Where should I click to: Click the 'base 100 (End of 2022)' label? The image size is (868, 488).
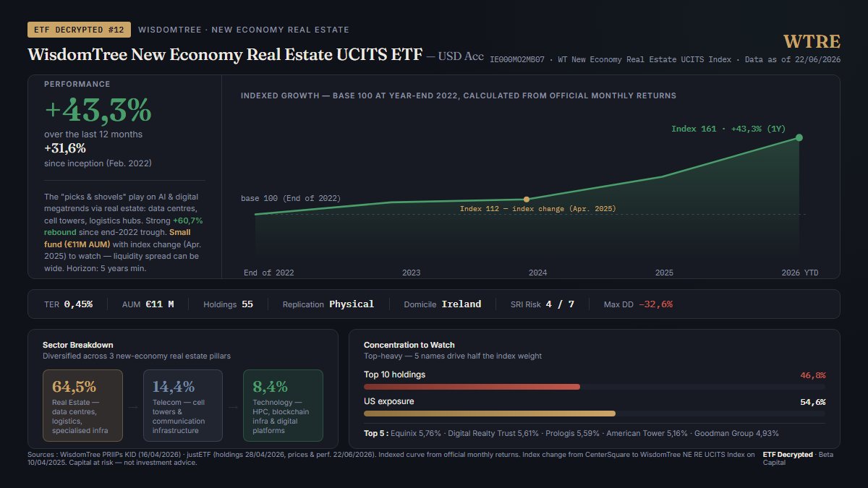point(291,198)
